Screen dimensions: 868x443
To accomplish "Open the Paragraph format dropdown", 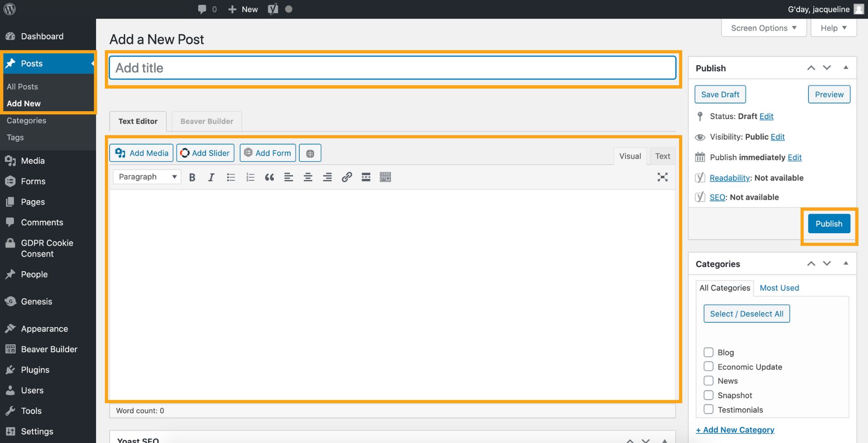I will click(x=147, y=177).
